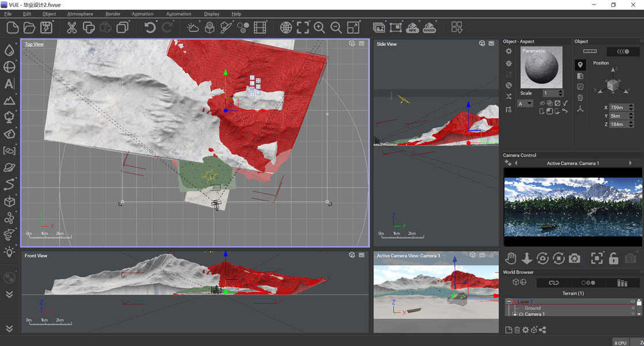
Task: Click the Side View label
Action: point(387,44)
